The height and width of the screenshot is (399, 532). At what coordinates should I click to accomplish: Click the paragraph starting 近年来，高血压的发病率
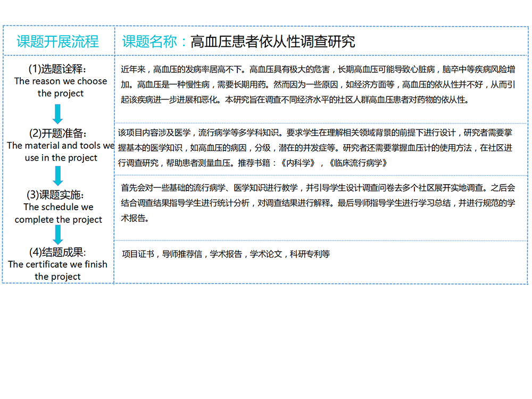[x=318, y=85]
